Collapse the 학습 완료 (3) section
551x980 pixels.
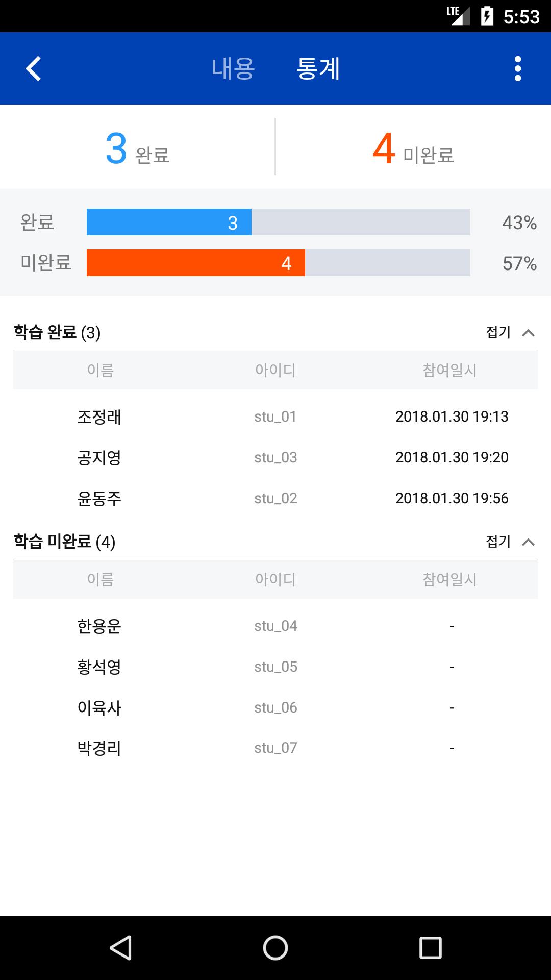510,333
